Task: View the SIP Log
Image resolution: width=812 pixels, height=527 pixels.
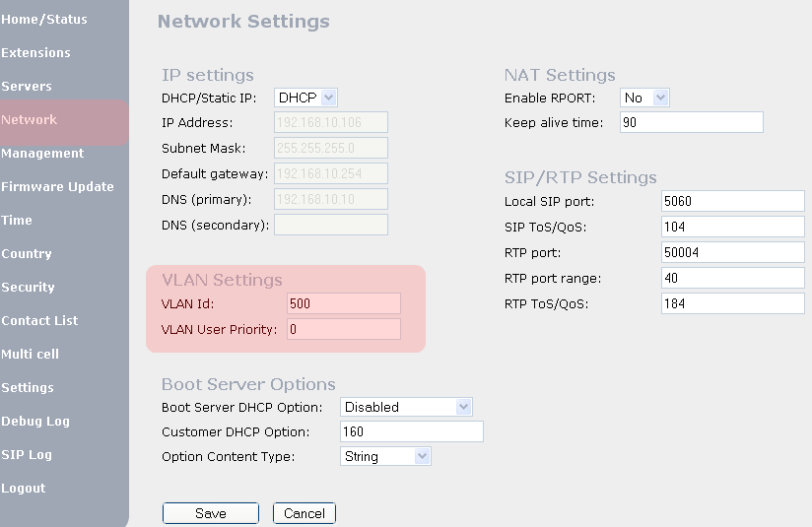Action: pos(27,455)
